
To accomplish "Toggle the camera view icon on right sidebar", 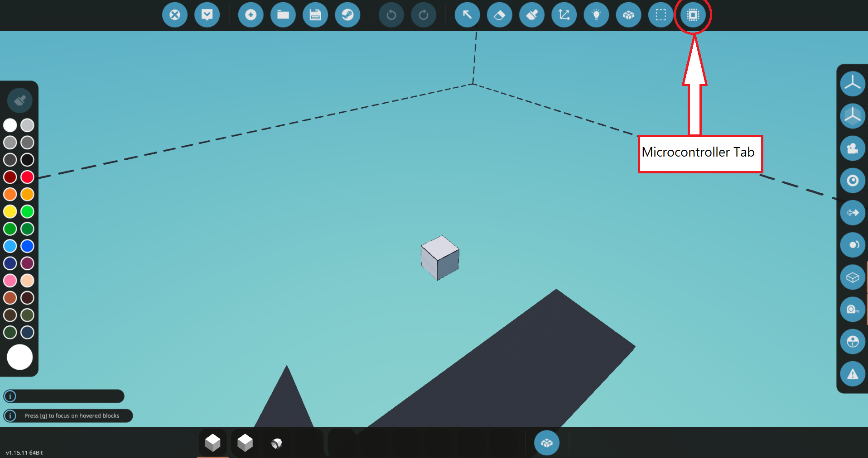I will click(853, 148).
